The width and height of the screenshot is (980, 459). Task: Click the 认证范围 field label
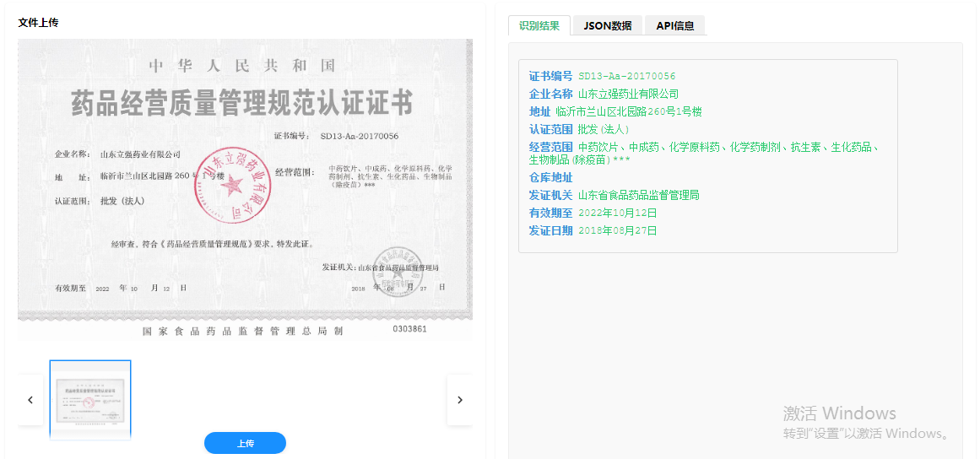(550, 129)
